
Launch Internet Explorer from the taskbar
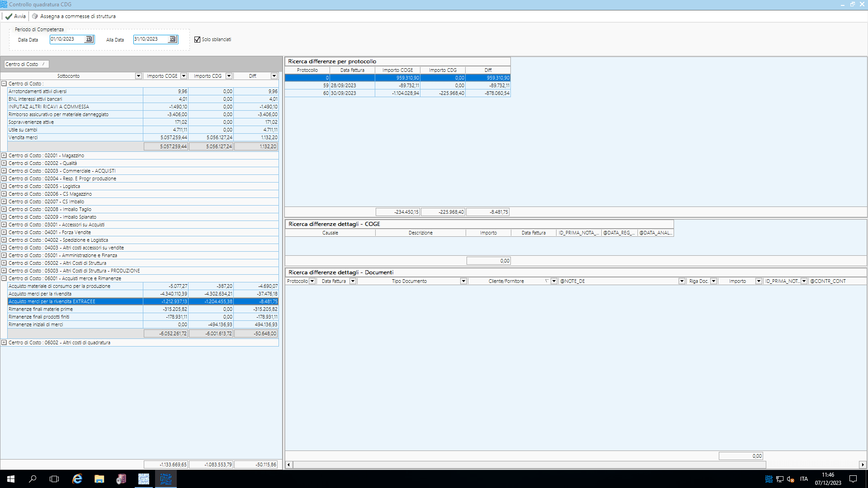click(x=77, y=479)
